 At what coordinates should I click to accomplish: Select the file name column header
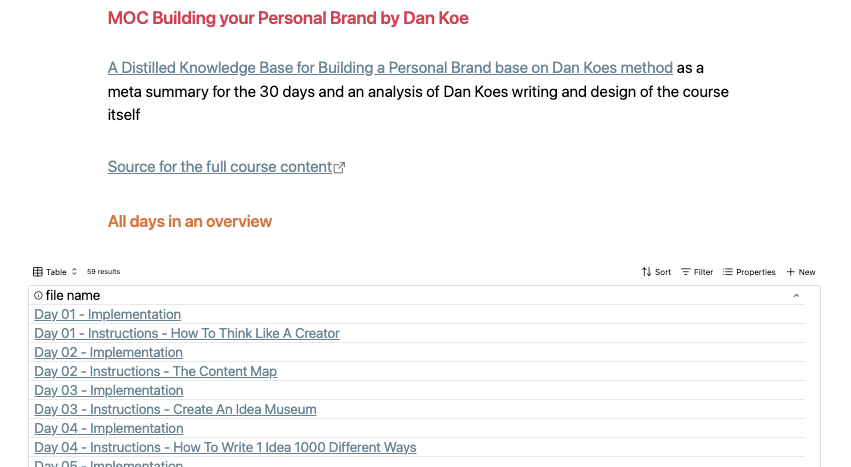(417, 295)
